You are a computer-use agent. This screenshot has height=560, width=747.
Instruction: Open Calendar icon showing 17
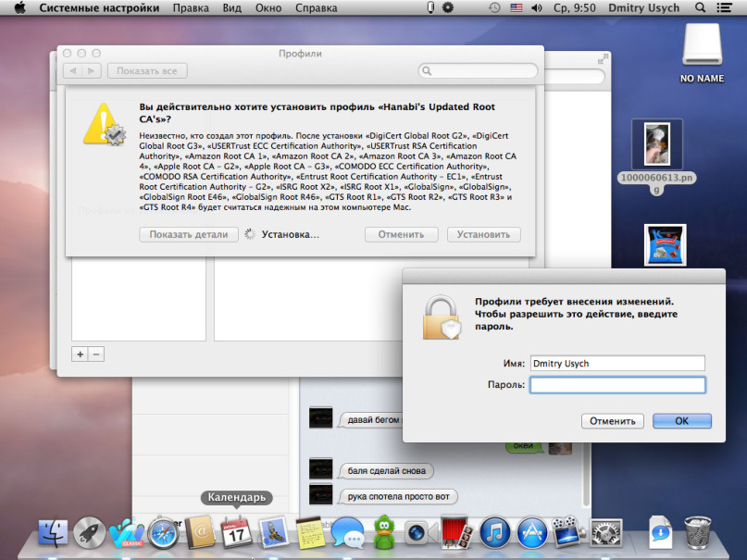click(236, 532)
